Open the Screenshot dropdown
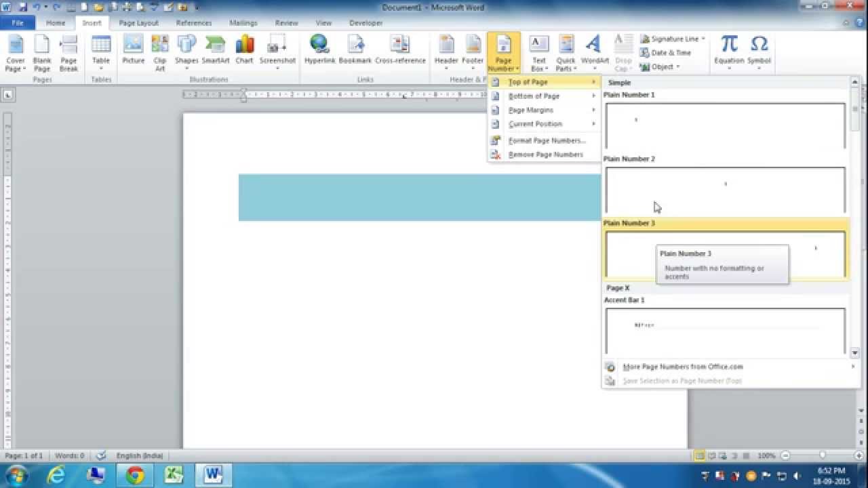Image resolution: width=868 pixels, height=488 pixels. (277, 54)
